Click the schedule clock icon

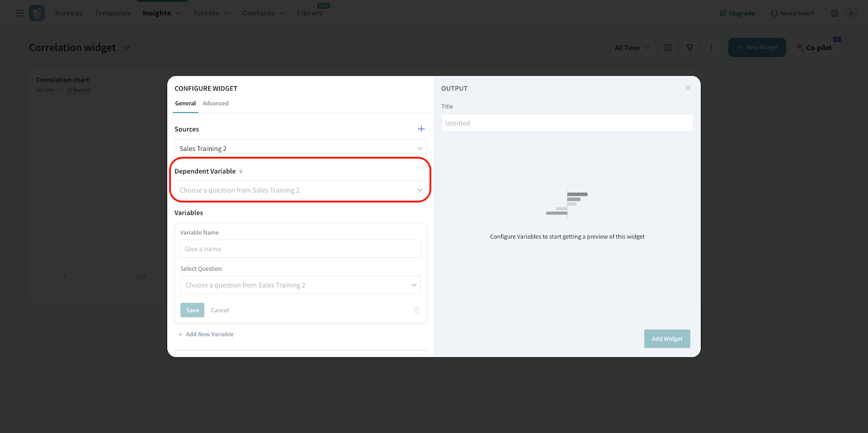(x=668, y=48)
